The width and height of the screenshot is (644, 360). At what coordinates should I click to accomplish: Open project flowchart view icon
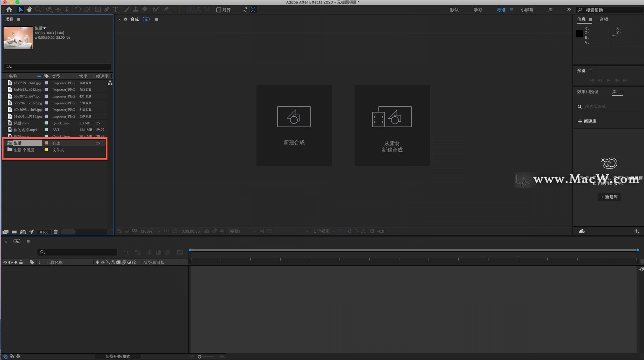click(110, 83)
